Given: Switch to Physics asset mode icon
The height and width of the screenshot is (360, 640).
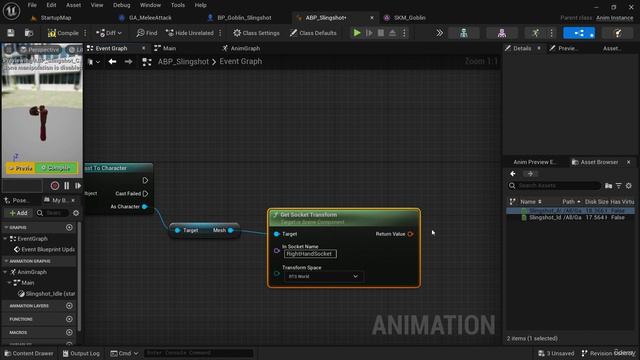Looking at the screenshot, I should pyautogui.click(x=618, y=33).
